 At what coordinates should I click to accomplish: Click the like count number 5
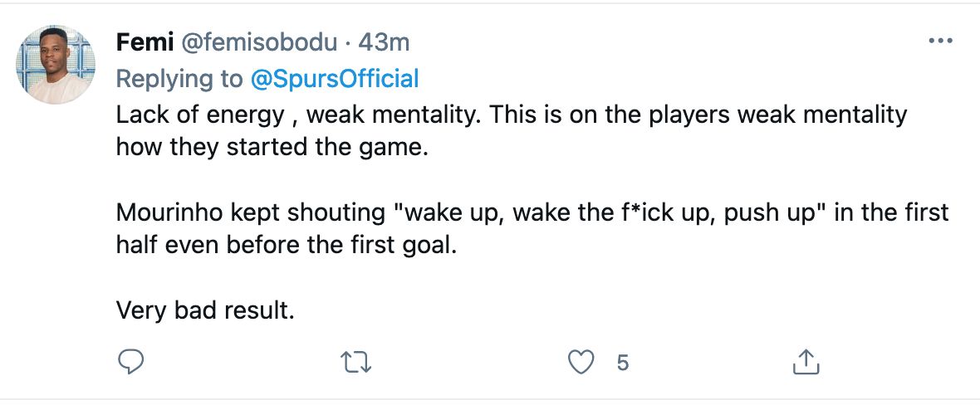click(623, 362)
